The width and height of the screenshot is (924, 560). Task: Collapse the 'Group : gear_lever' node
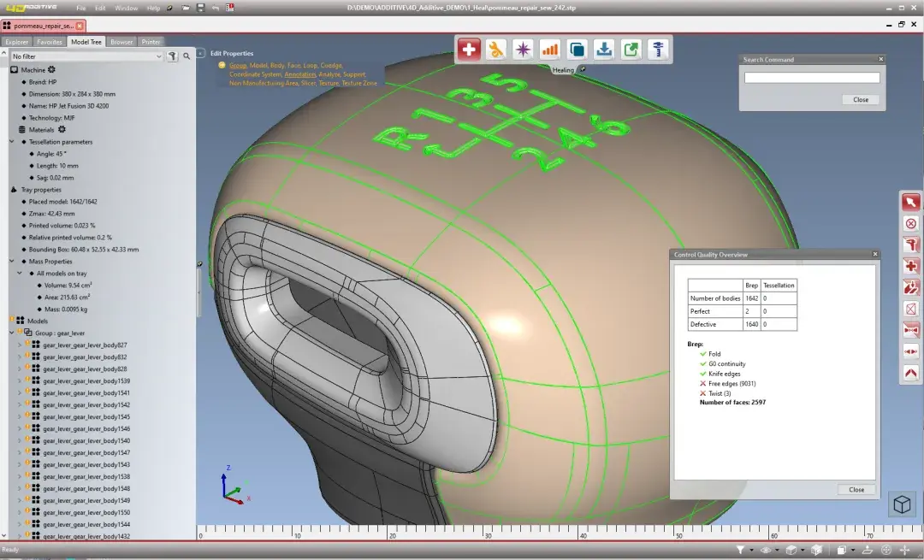[x=11, y=333]
